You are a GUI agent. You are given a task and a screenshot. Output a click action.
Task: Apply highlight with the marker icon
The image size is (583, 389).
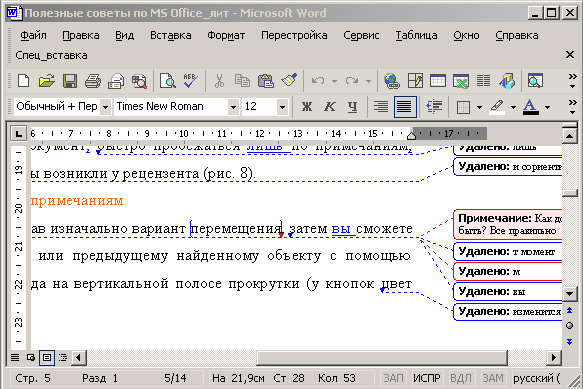[497, 107]
